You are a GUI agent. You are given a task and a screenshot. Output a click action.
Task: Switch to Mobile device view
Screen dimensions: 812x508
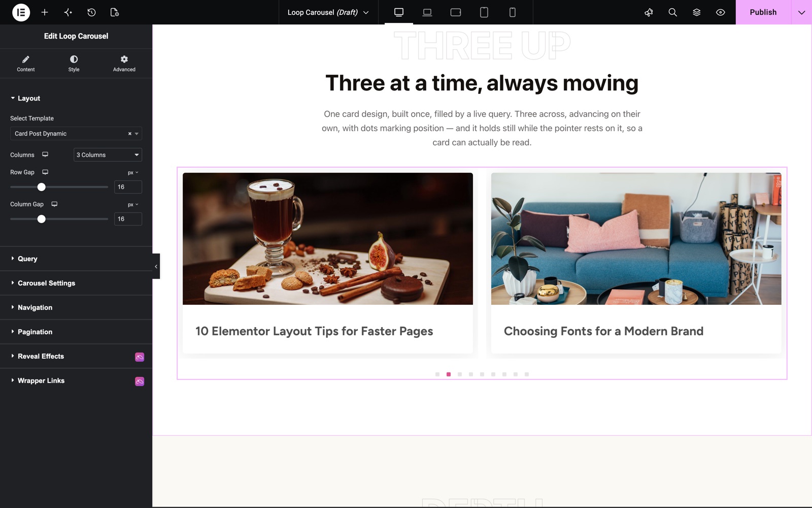(x=513, y=12)
